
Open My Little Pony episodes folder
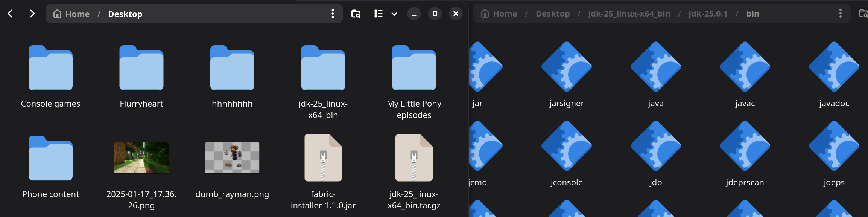pos(414,68)
